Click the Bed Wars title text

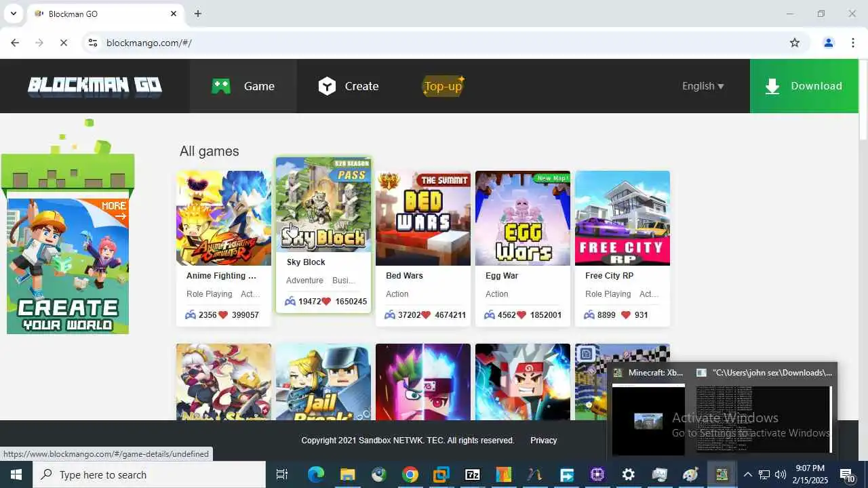[404, 276]
